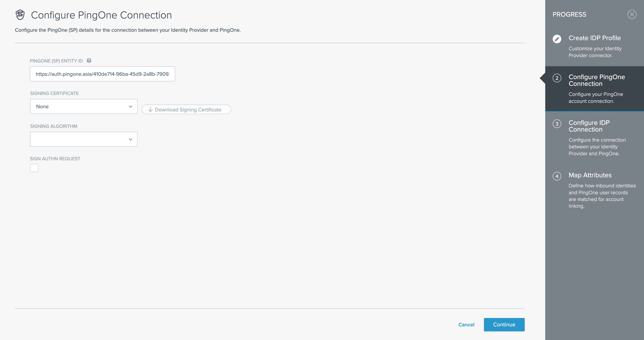Image resolution: width=644 pixels, height=340 pixels.
Task: Select None option in Signing Certificate
Action: pyautogui.click(x=83, y=106)
